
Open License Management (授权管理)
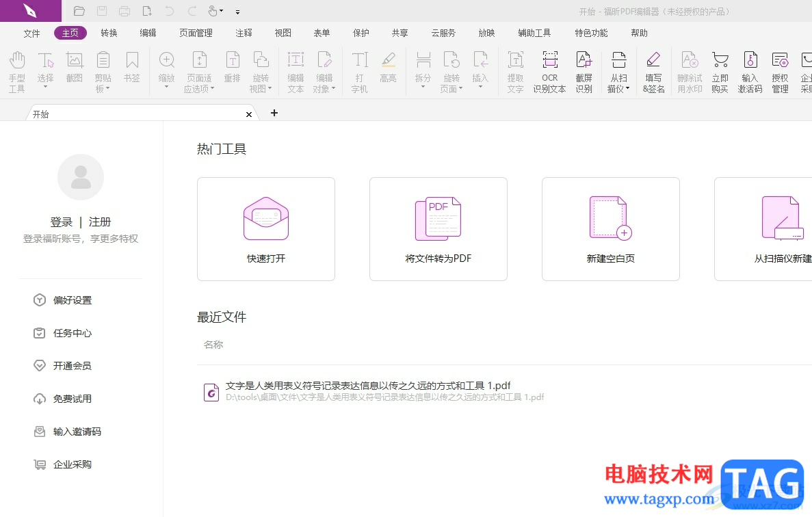pyautogui.click(x=780, y=72)
